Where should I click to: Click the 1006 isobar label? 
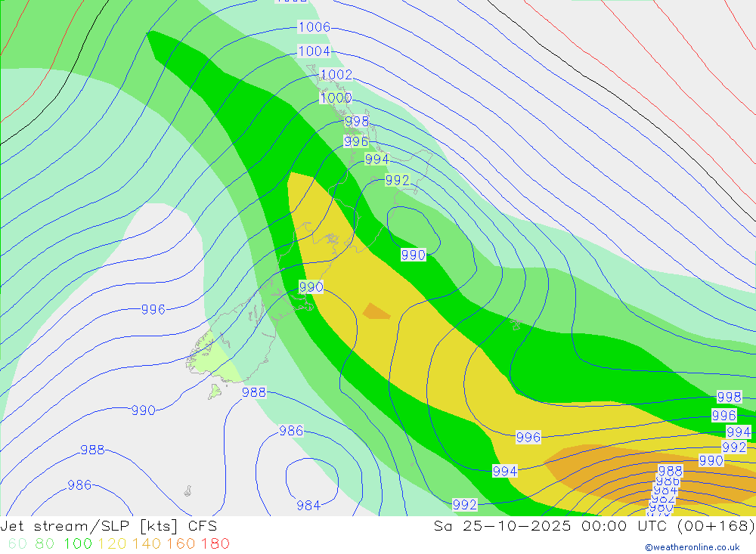click(314, 27)
